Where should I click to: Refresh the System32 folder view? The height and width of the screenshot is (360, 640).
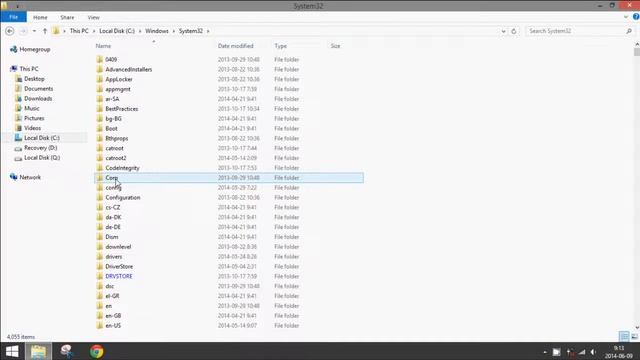pyautogui.click(x=514, y=31)
